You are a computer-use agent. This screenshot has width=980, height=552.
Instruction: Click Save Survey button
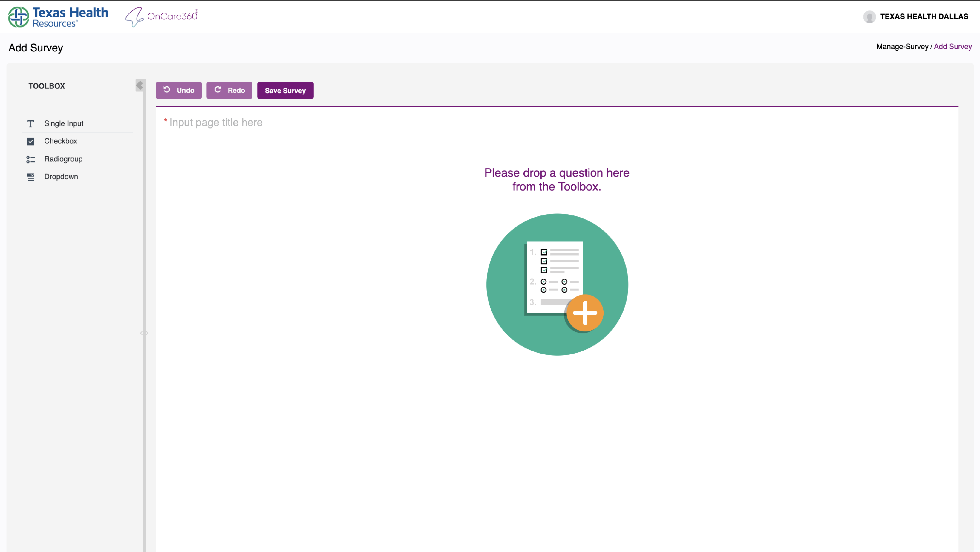tap(285, 91)
